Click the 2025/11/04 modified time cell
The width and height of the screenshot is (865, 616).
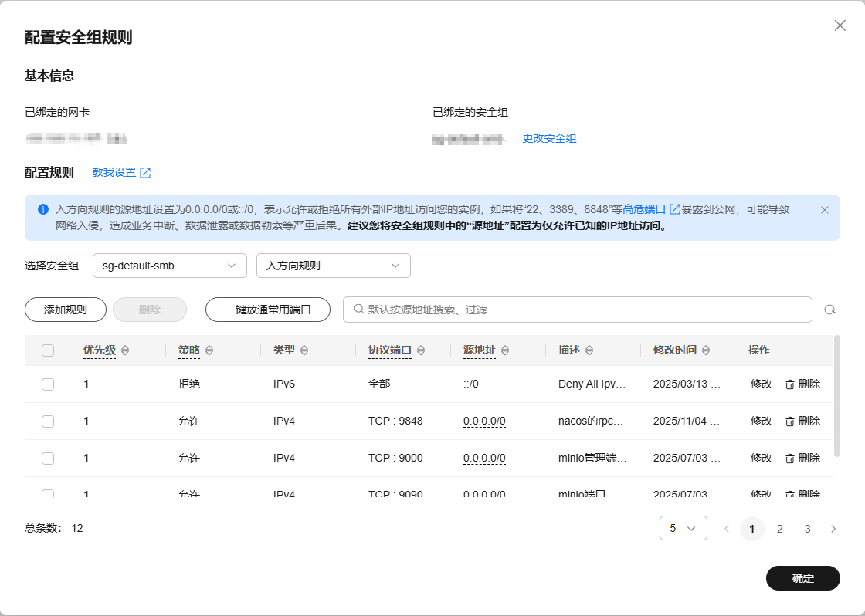coord(687,421)
